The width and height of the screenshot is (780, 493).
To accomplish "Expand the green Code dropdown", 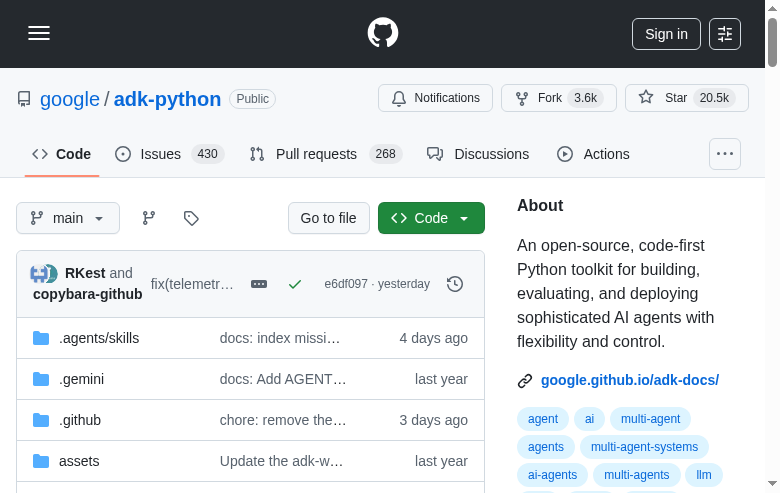I will pos(431,218).
